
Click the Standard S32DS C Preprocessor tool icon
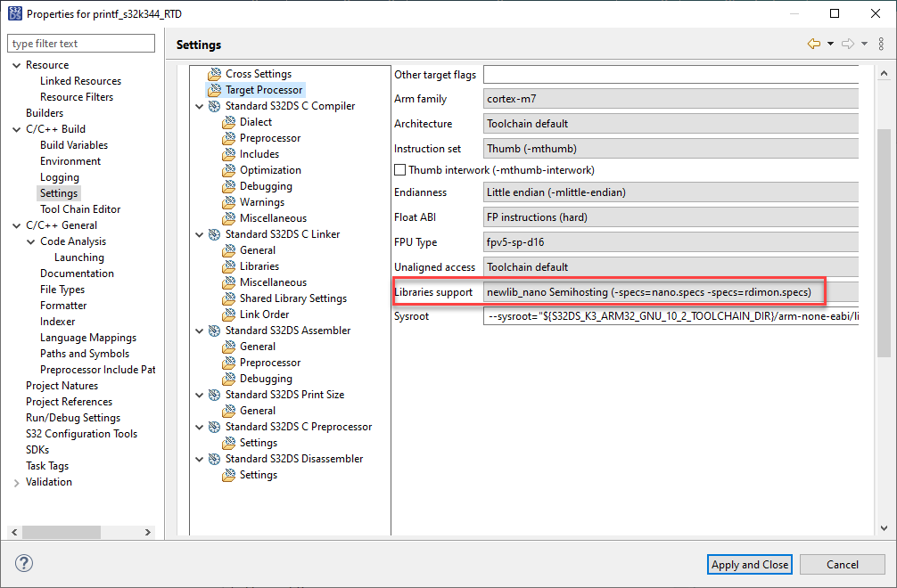[215, 427]
